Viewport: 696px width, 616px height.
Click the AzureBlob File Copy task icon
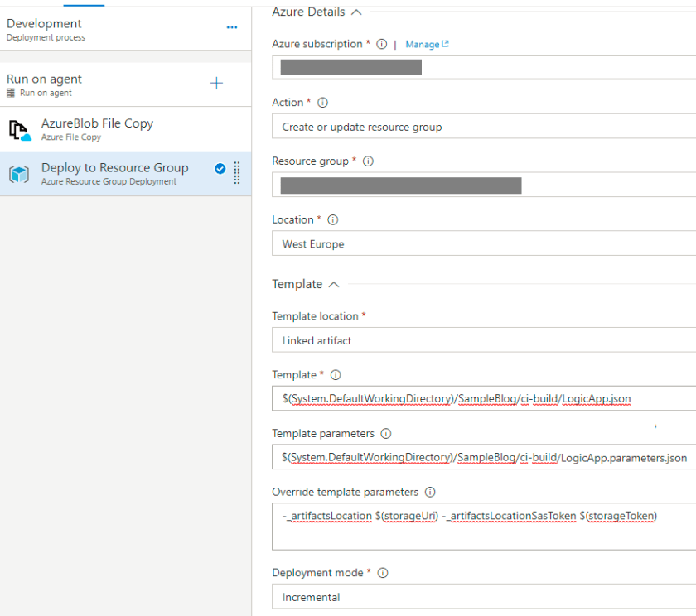point(20,130)
